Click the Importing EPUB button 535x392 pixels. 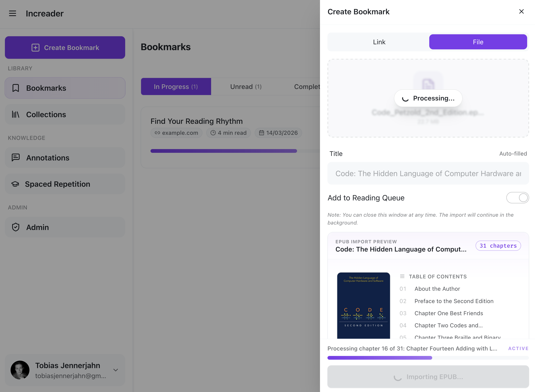click(428, 377)
